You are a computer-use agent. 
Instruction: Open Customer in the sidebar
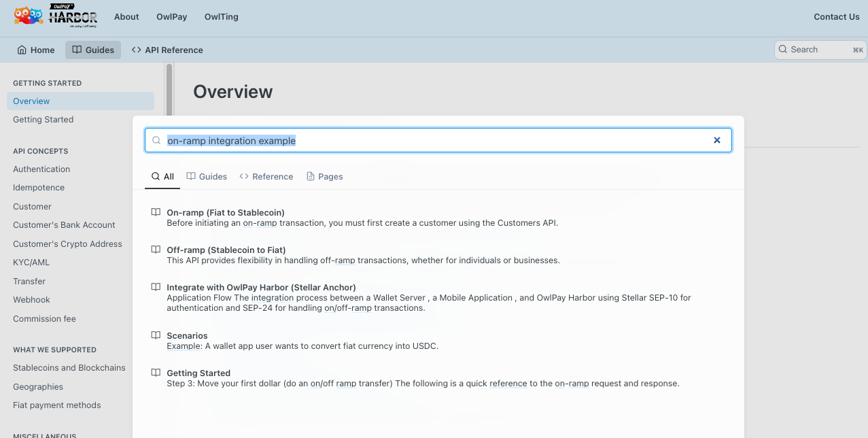32,206
